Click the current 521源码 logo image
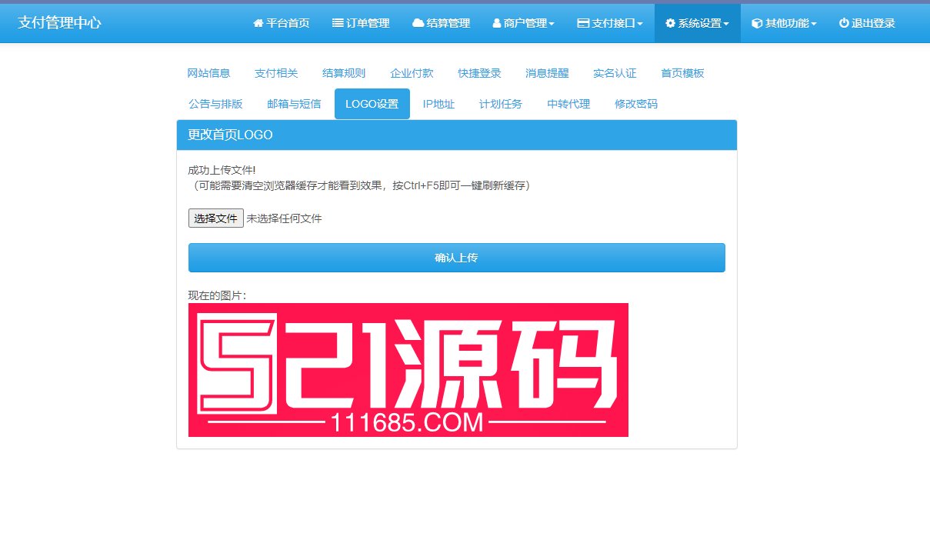The width and height of the screenshot is (930, 560). pos(408,370)
